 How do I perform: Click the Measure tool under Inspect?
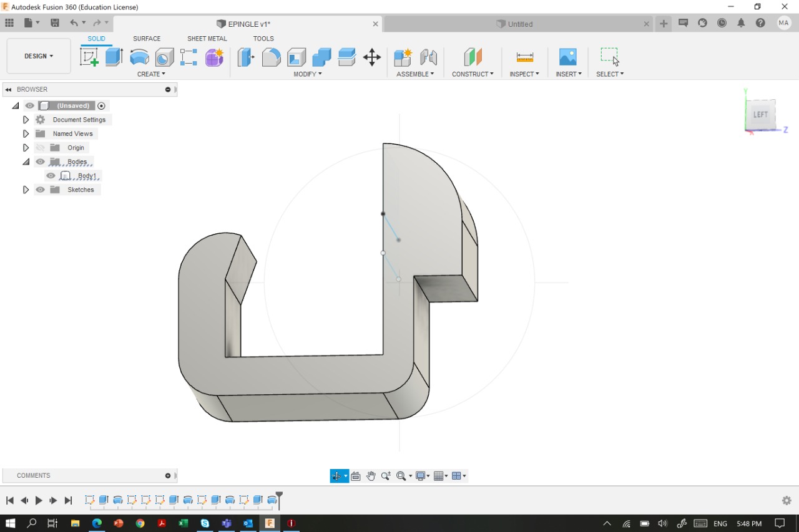click(524, 57)
